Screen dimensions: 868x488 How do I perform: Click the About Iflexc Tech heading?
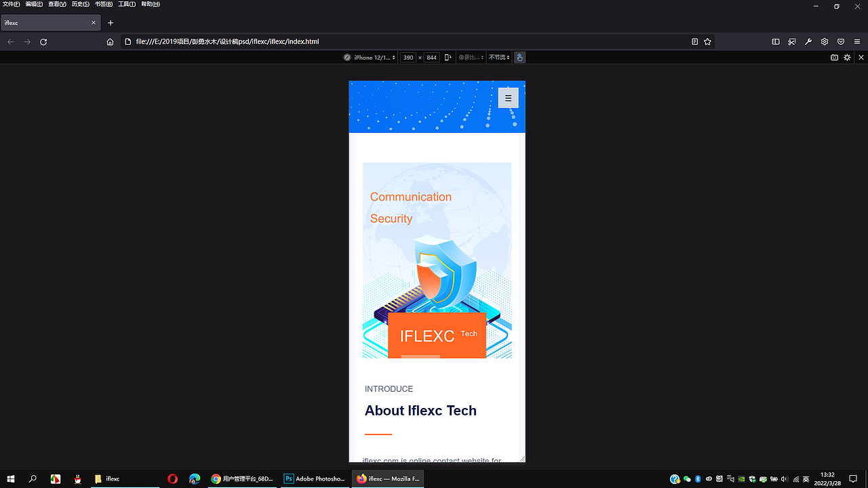420,411
